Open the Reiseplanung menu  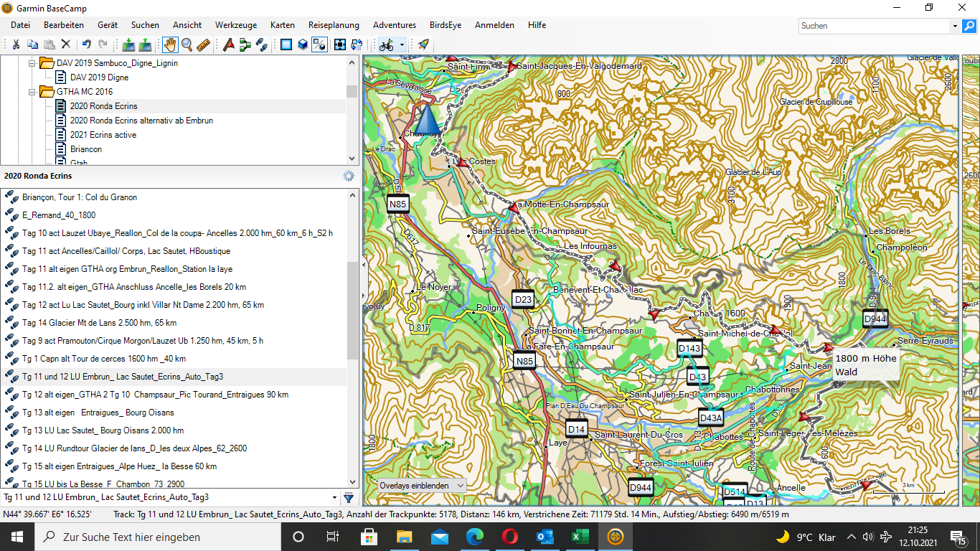(334, 25)
